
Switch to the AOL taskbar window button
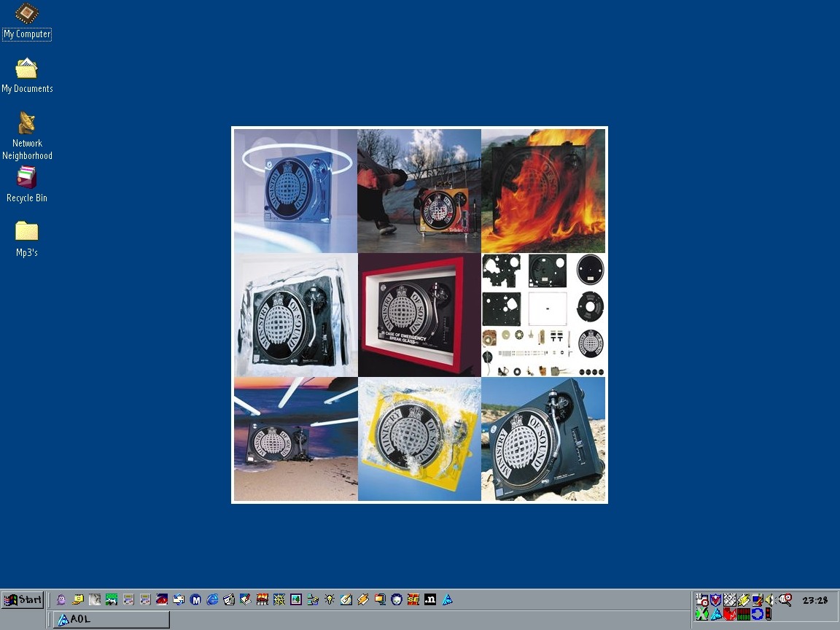tap(112, 619)
